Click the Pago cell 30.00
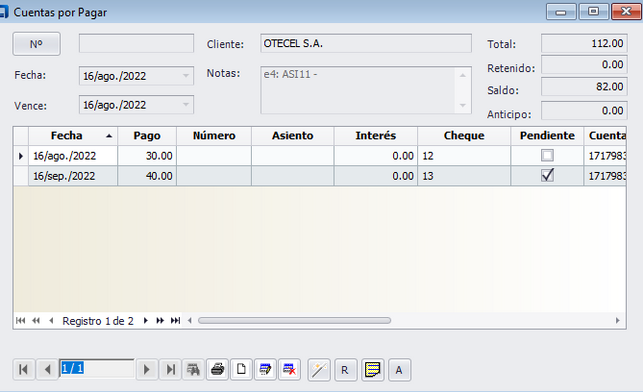 147,156
